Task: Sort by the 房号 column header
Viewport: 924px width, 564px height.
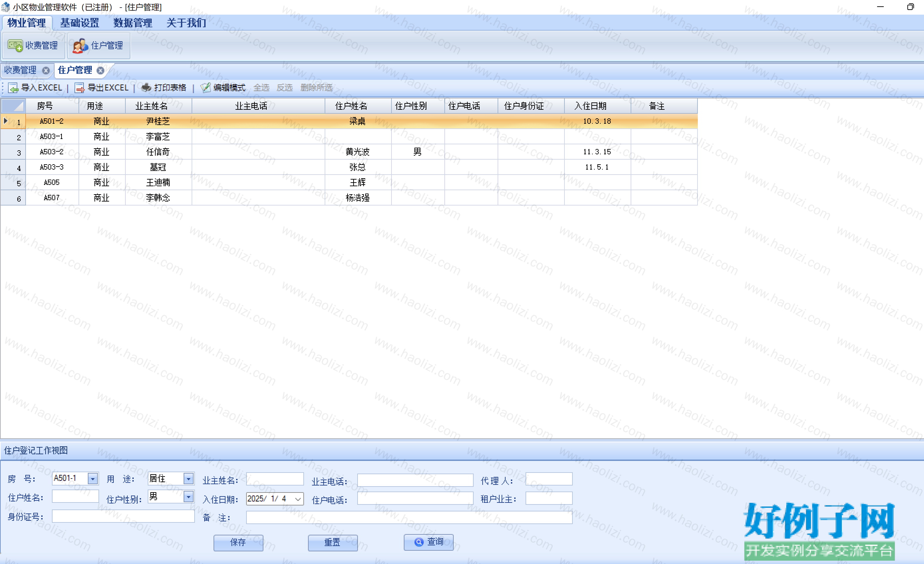Action: tap(52, 106)
